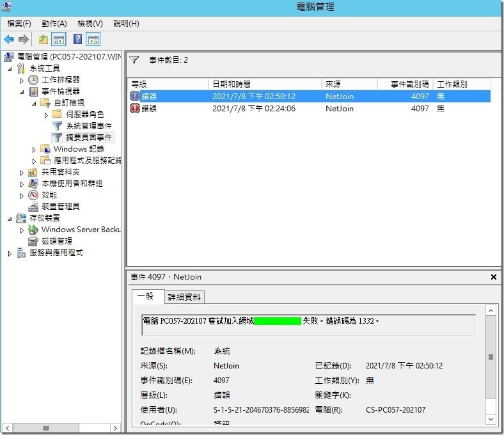
Task: Click the detail pane scroll down arrow
Action: click(x=491, y=419)
